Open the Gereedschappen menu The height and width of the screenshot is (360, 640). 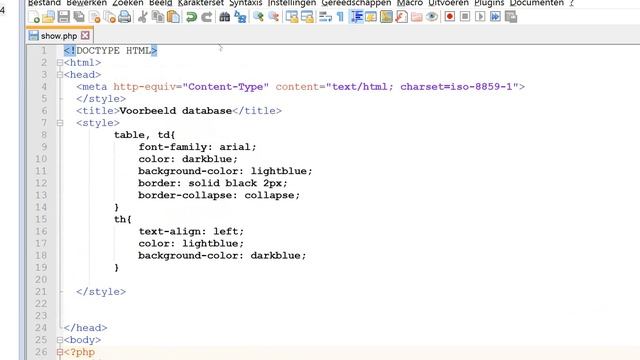356,3
